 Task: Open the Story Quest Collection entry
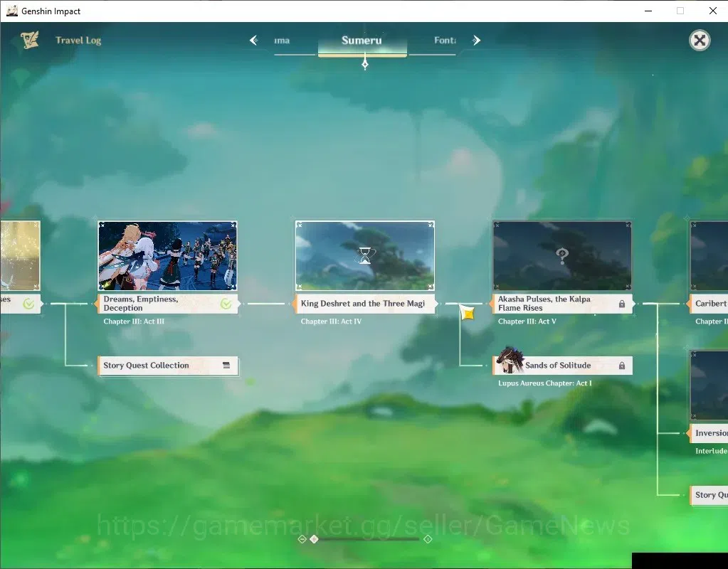(x=168, y=366)
